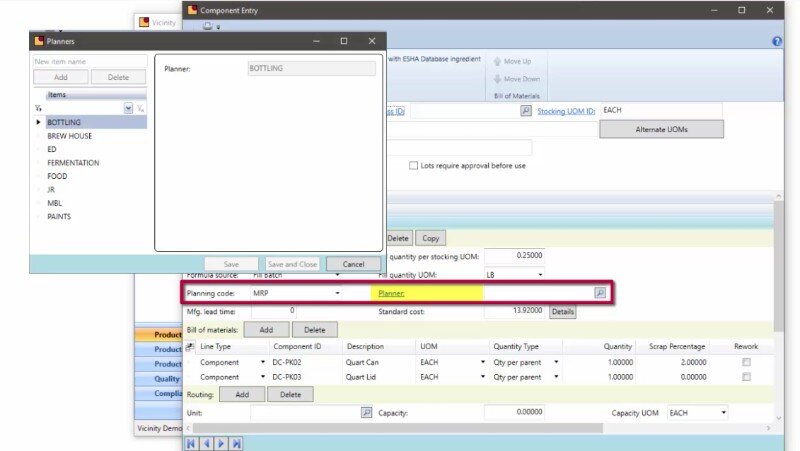Go to the first record navigation arrow

[x=191, y=442]
